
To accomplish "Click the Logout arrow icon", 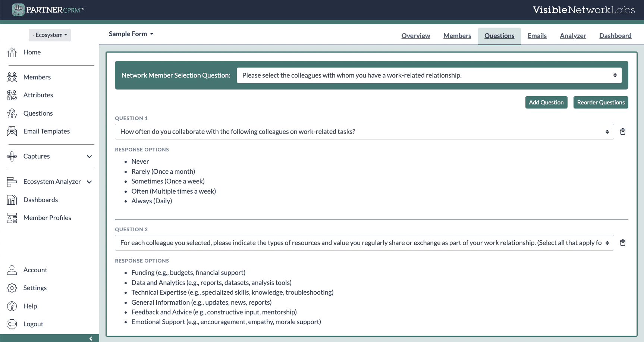I will coord(12,324).
